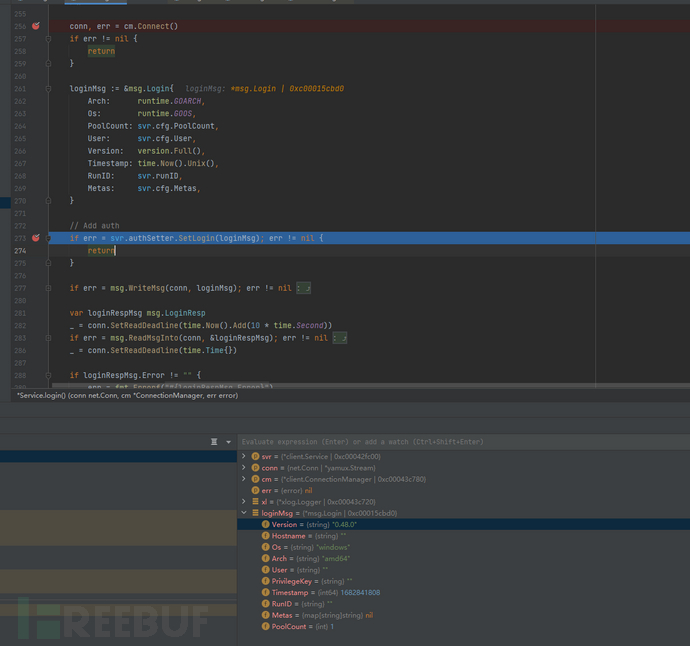690x646 pixels.
Task: Click the PoolCount field icon
Action: tap(265, 626)
